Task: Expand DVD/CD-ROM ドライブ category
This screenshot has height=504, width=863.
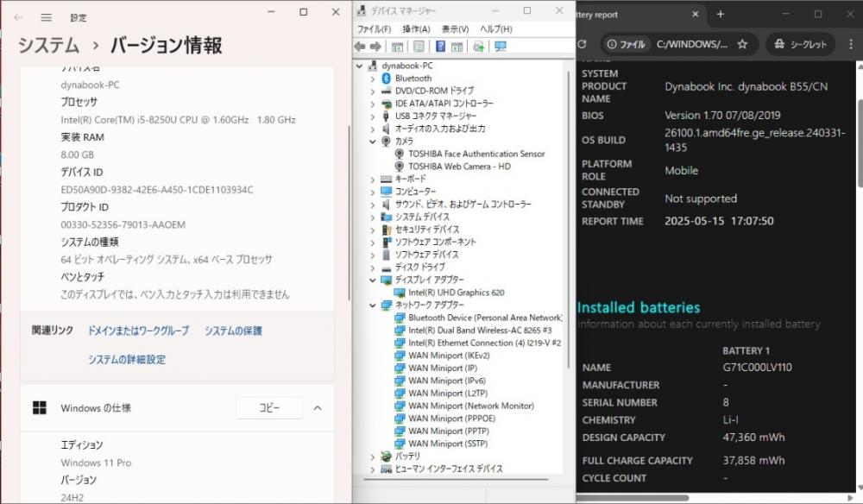Action: [x=373, y=91]
